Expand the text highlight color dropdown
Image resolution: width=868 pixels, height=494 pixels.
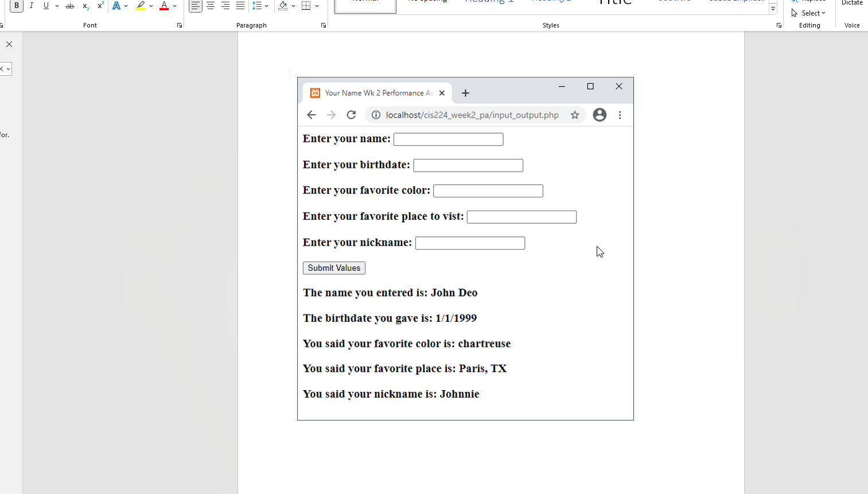click(151, 6)
